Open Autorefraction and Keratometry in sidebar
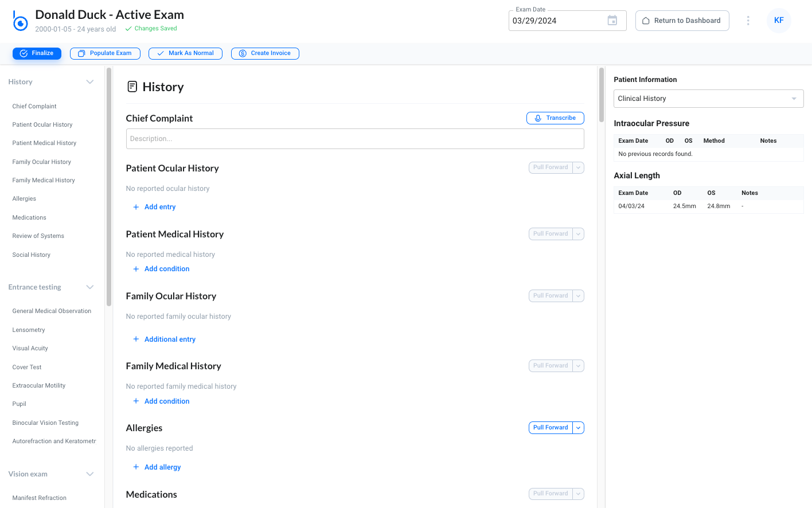 coord(54,441)
